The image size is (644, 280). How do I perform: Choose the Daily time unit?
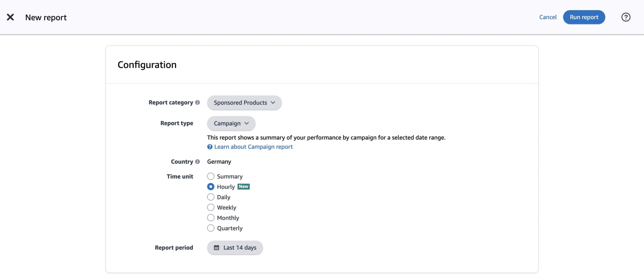(211, 197)
